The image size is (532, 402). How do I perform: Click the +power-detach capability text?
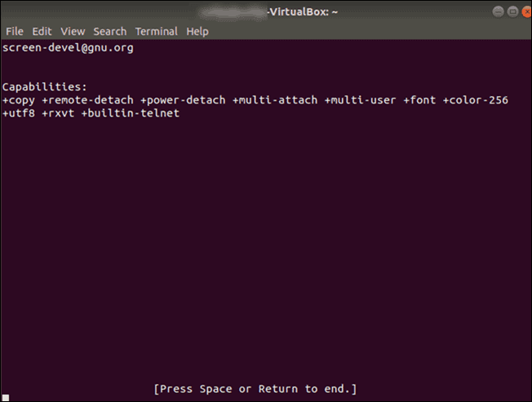[184, 100]
